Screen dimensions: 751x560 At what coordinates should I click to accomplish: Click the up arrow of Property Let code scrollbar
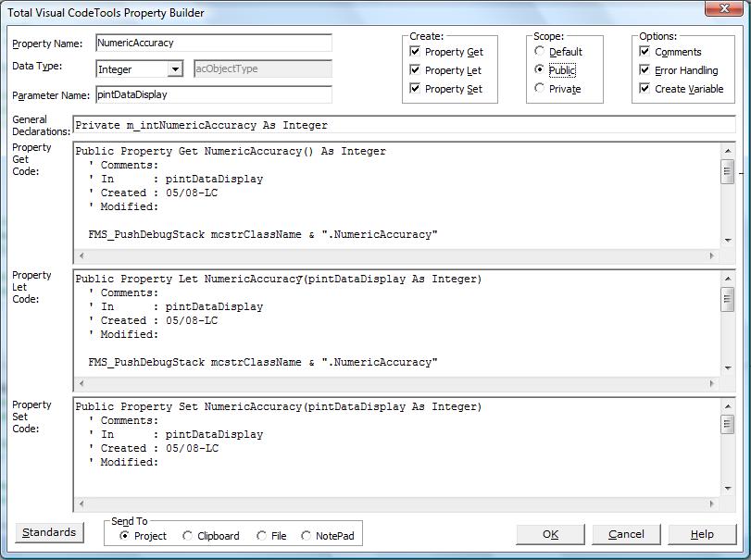[x=728, y=279]
